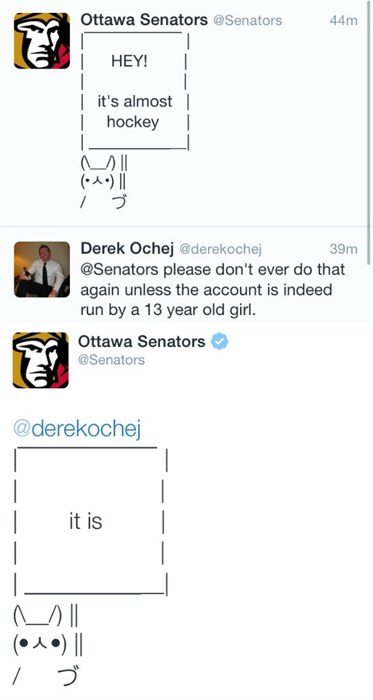This screenshot has width=373, height=700.
Task: Tap Ottawa Senators logo on reply tweet
Action: pos(41,360)
